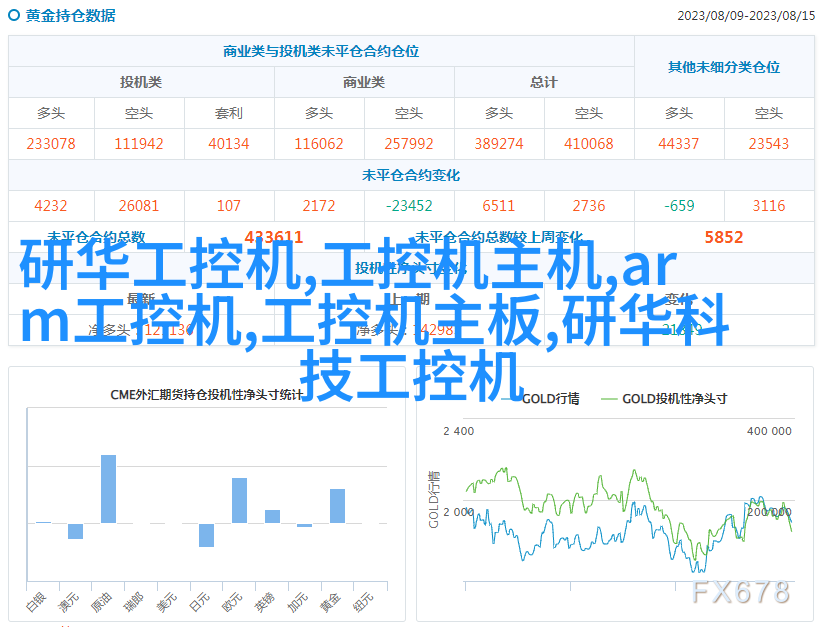
Task: Click the value 233078
Action: click(51, 144)
